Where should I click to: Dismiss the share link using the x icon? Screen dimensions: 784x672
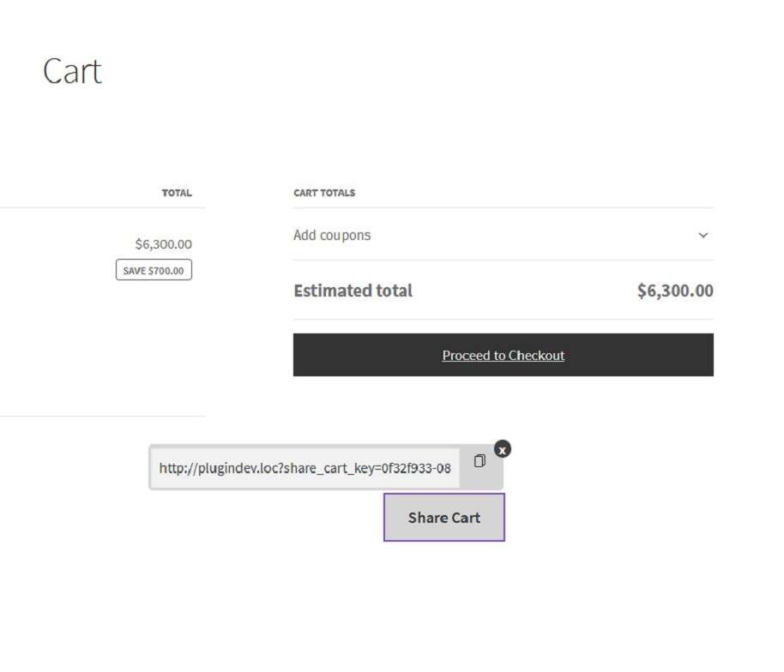pos(502,449)
